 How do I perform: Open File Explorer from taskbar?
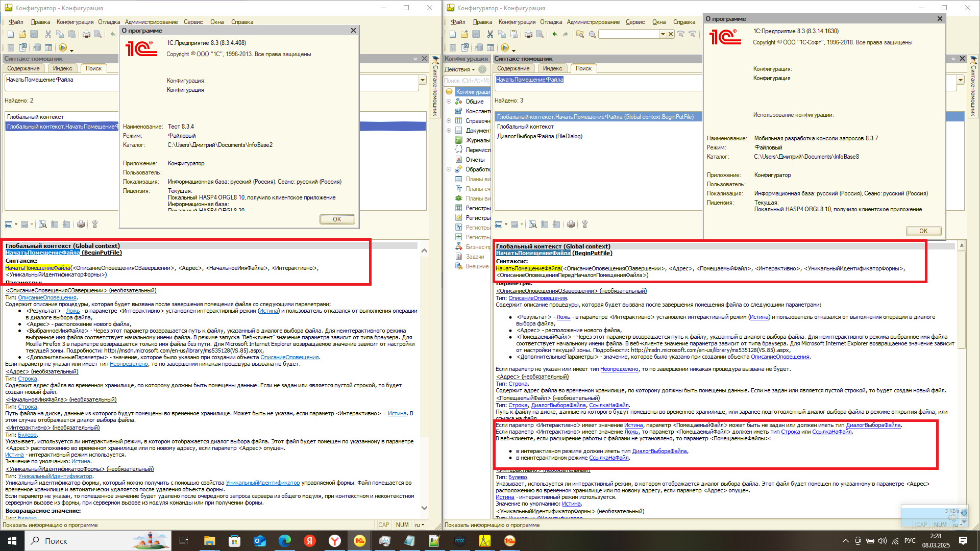click(x=210, y=541)
